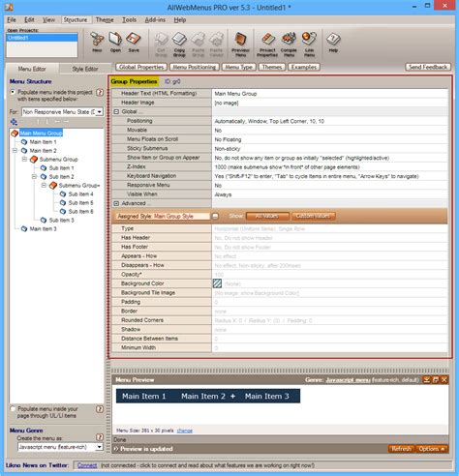Viewport: 459px width, 476px height.
Task: Click the Help toolbar icon
Action: (333, 42)
